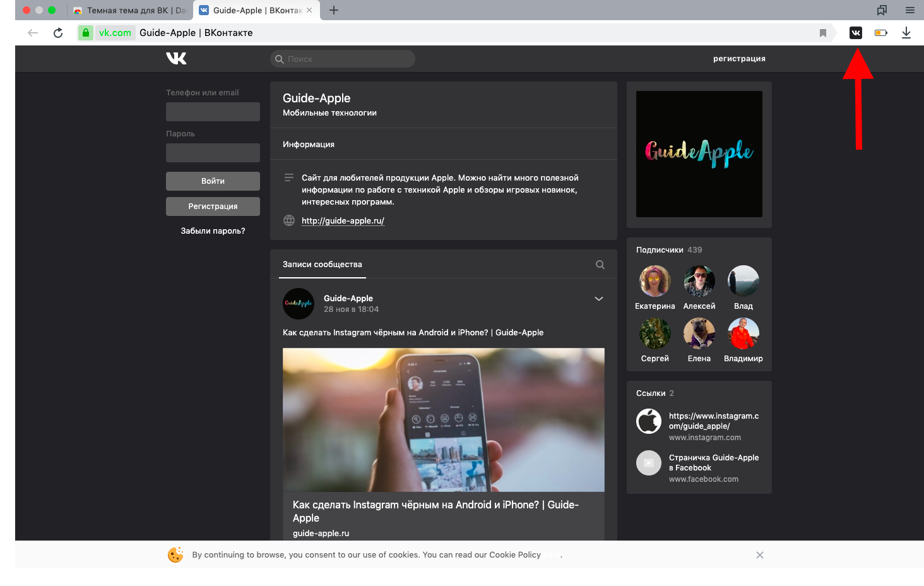Open subscriber Владимир's avatar
The height and width of the screenshot is (586, 924).
[743, 333]
